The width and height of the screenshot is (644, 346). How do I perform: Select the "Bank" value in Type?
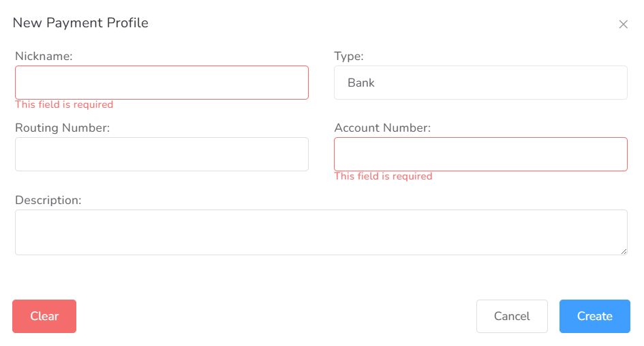(361, 83)
